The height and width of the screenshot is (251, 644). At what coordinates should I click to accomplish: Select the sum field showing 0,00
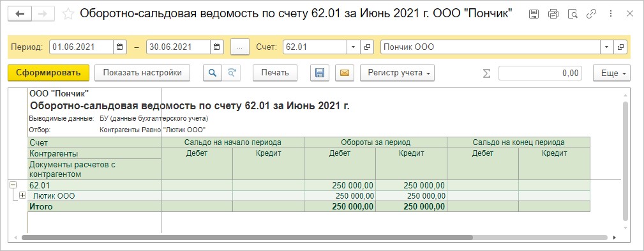tap(540, 73)
